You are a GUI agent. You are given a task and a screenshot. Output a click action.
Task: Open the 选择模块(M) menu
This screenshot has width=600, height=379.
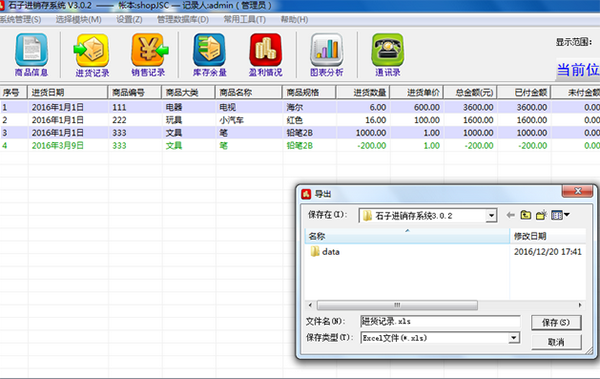78,20
